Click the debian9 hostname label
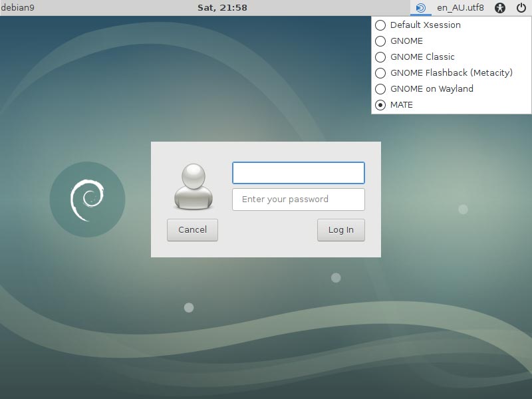 coord(18,7)
